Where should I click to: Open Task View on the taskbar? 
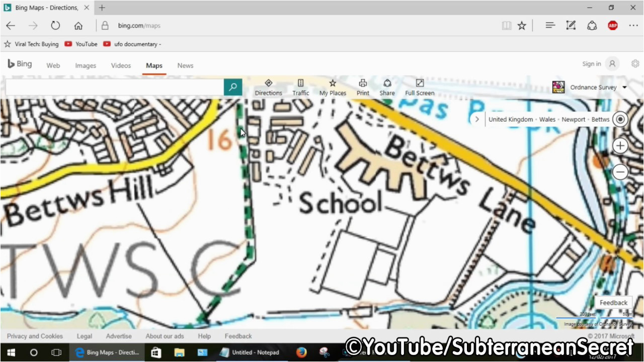pos(57,352)
